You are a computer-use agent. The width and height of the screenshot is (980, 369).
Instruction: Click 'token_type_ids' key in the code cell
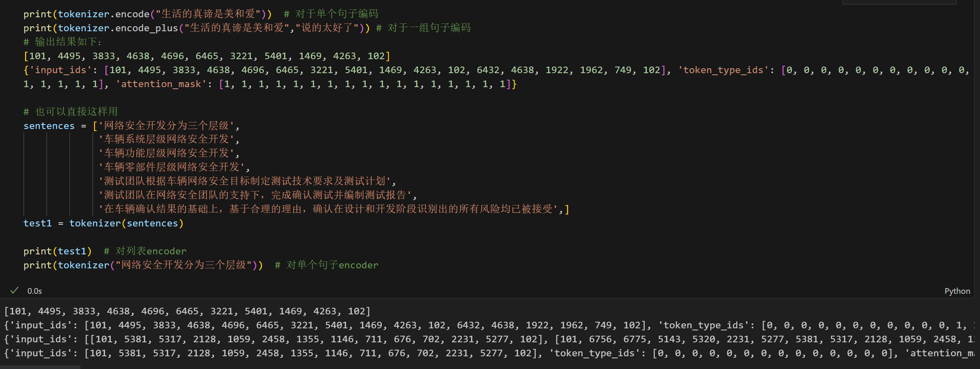(723, 70)
